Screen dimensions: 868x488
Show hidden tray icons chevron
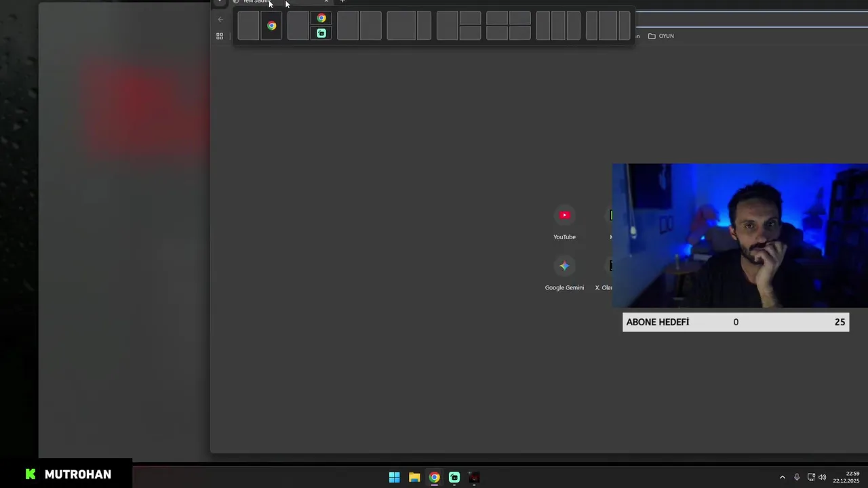coord(782,477)
